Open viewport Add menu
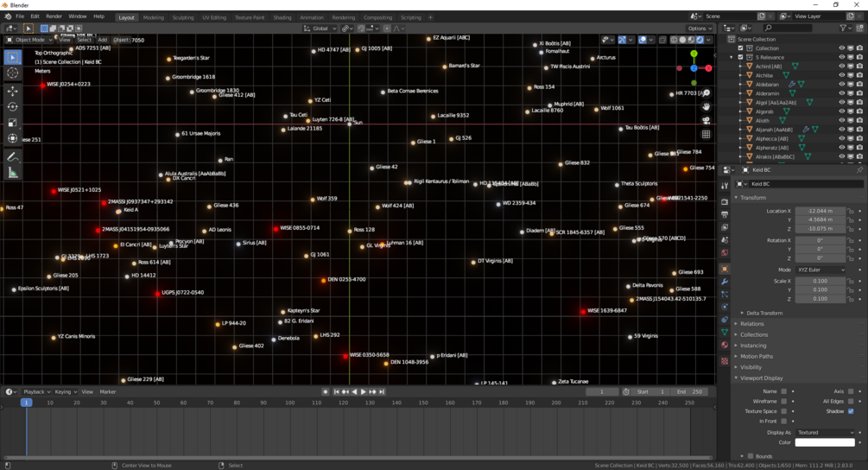868x470 pixels. 103,40
